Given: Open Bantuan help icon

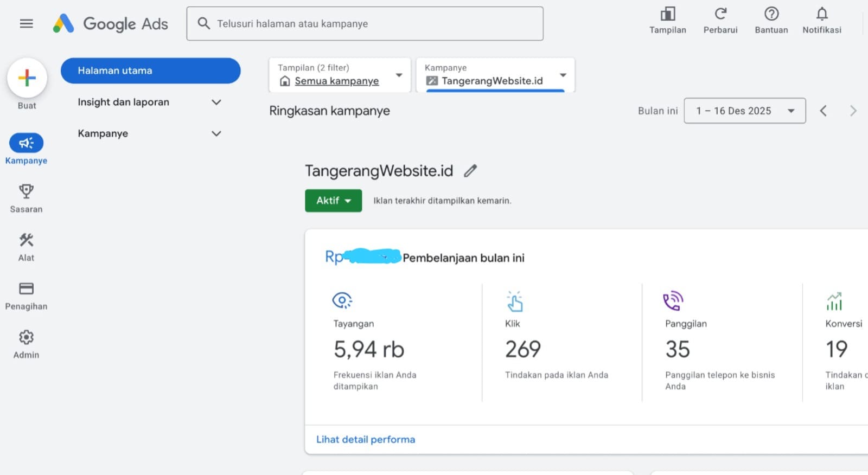Looking at the screenshot, I should coord(771,15).
